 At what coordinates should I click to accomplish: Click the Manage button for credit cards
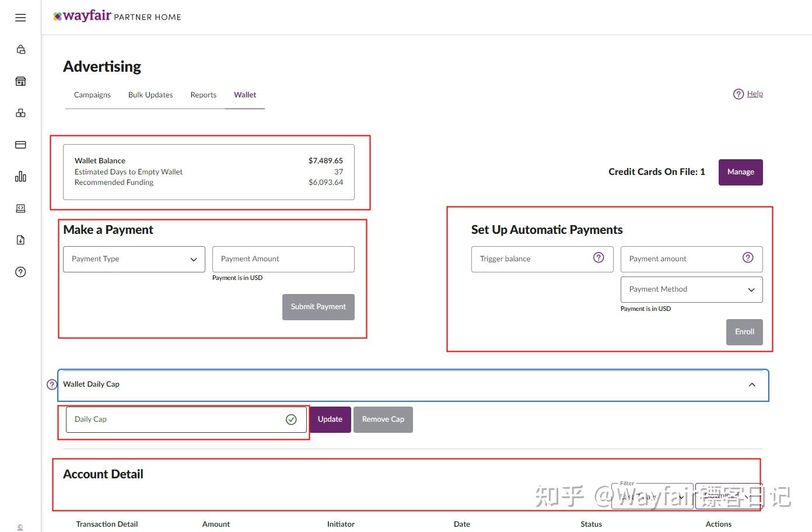740,172
